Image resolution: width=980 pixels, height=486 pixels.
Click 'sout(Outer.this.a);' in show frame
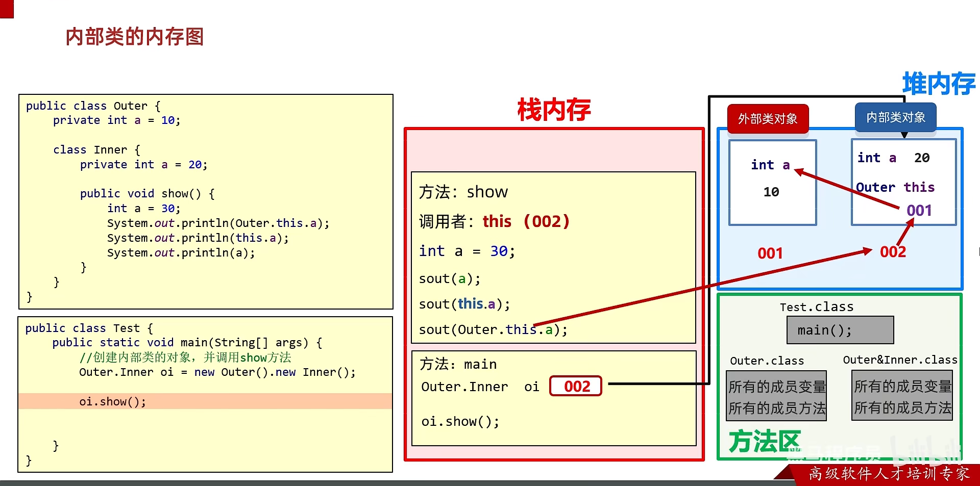[493, 330]
